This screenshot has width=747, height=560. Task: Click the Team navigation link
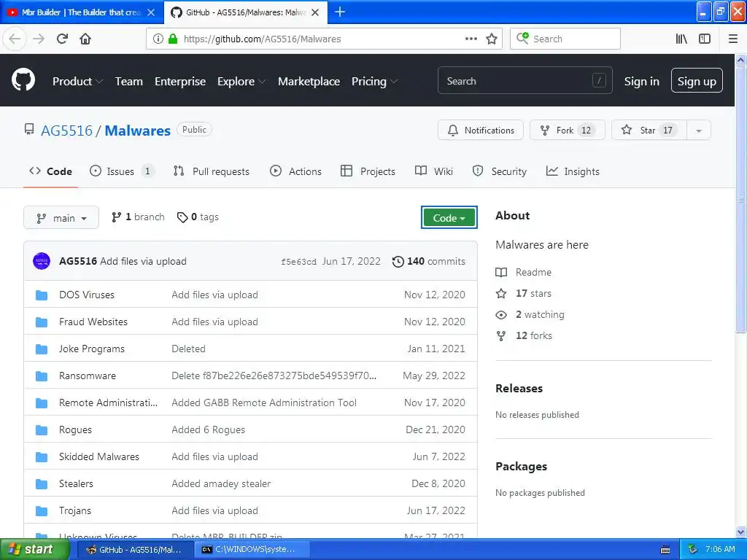(128, 82)
